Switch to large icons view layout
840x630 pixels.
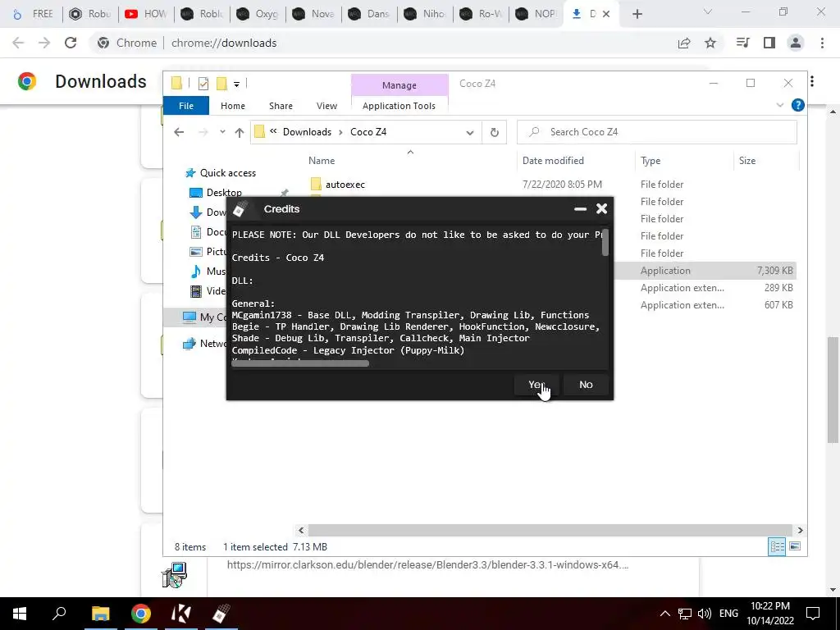[795, 546]
